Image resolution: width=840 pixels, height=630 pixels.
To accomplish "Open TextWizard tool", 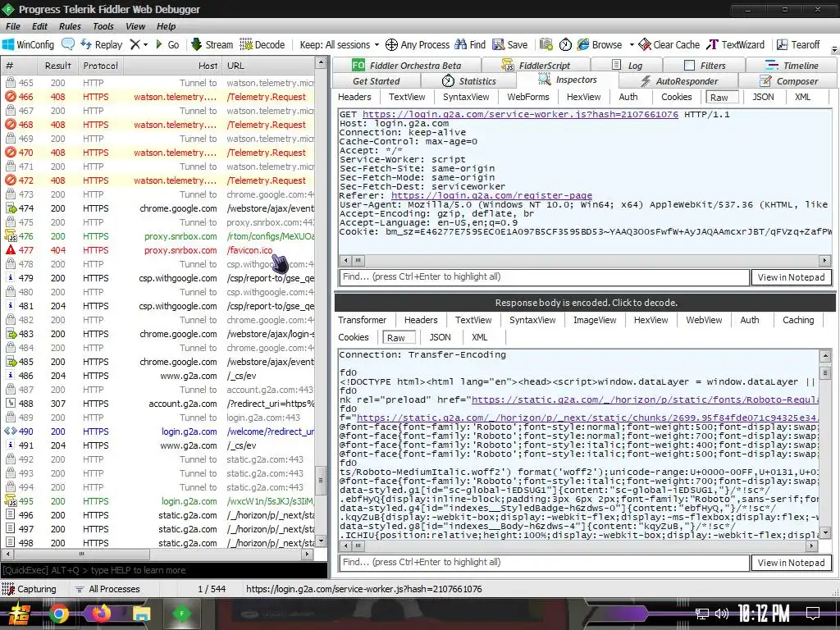I will tap(736, 44).
